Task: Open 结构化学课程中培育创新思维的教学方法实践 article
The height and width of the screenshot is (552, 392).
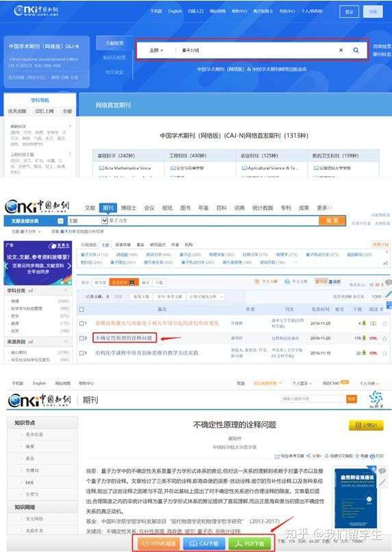Action: tap(146, 353)
